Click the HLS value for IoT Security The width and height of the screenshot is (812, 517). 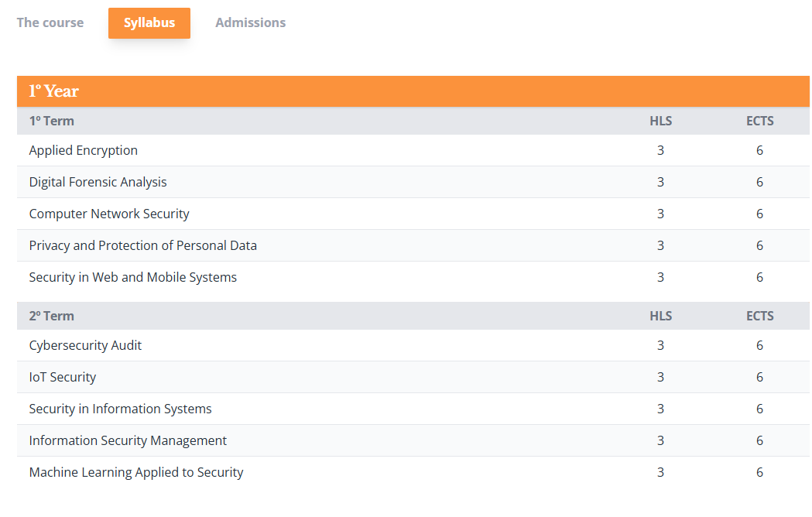click(661, 377)
